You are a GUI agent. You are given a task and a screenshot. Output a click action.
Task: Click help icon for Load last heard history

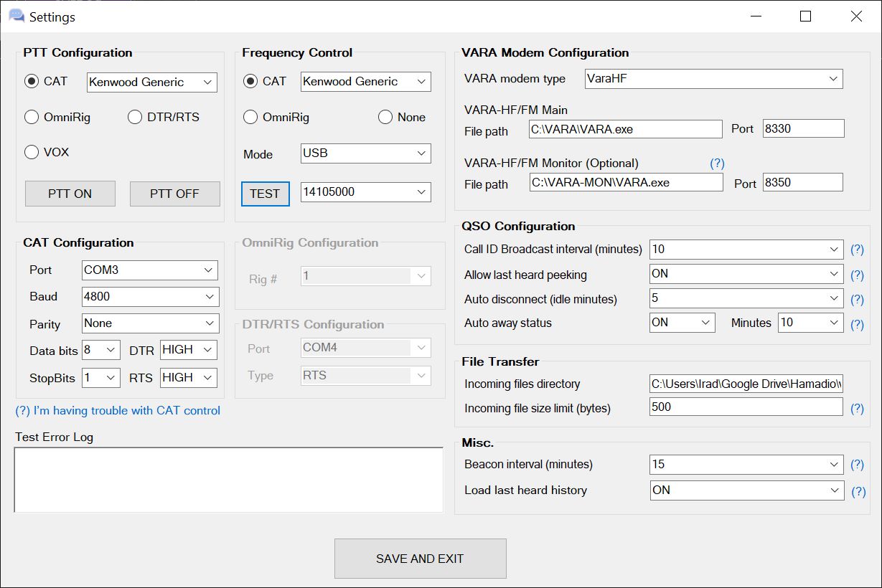pos(858,492)
